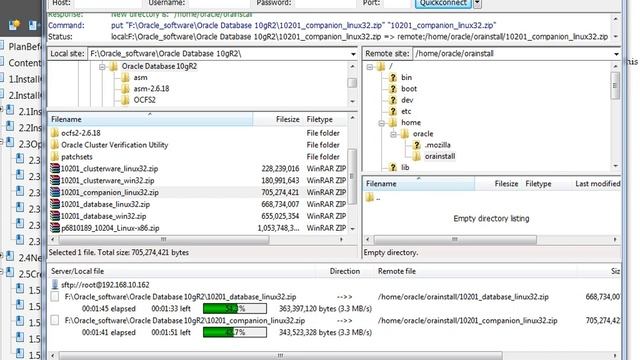Click the 228,239,016 filesize cell
This screenshot has height=360, width=640.
[280, 169]
